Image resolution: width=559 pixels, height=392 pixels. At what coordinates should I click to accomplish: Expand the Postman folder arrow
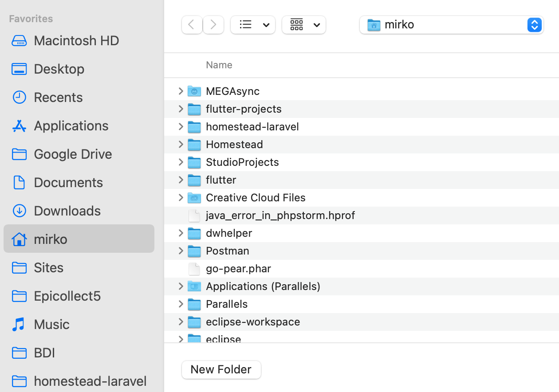coord(181,251)
